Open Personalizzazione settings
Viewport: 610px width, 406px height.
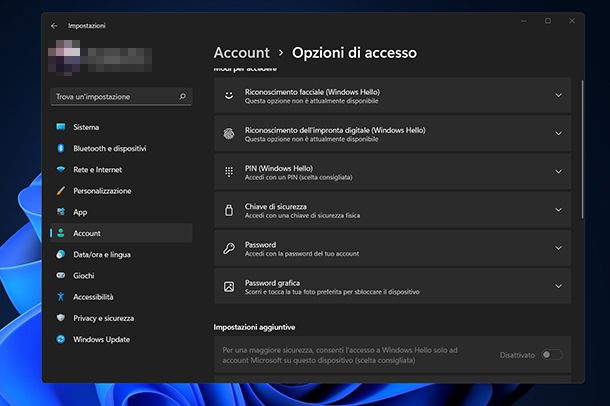point(121,191)
